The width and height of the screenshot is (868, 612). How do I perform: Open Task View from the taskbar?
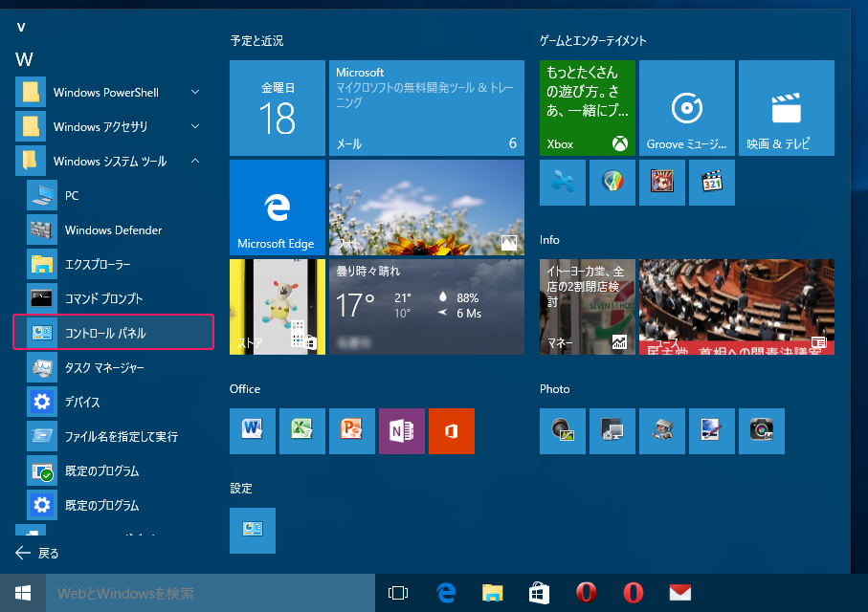tap(398, 593)
